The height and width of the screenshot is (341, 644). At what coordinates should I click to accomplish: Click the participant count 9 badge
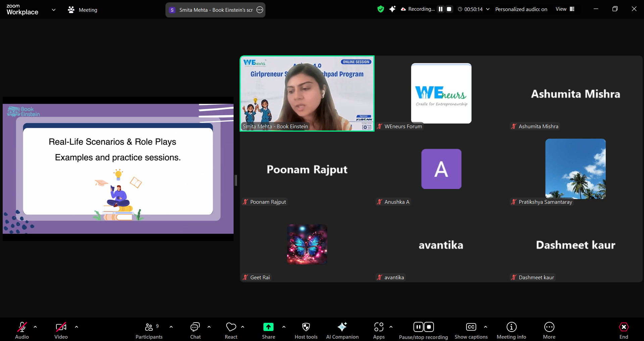tap(157, 326)
